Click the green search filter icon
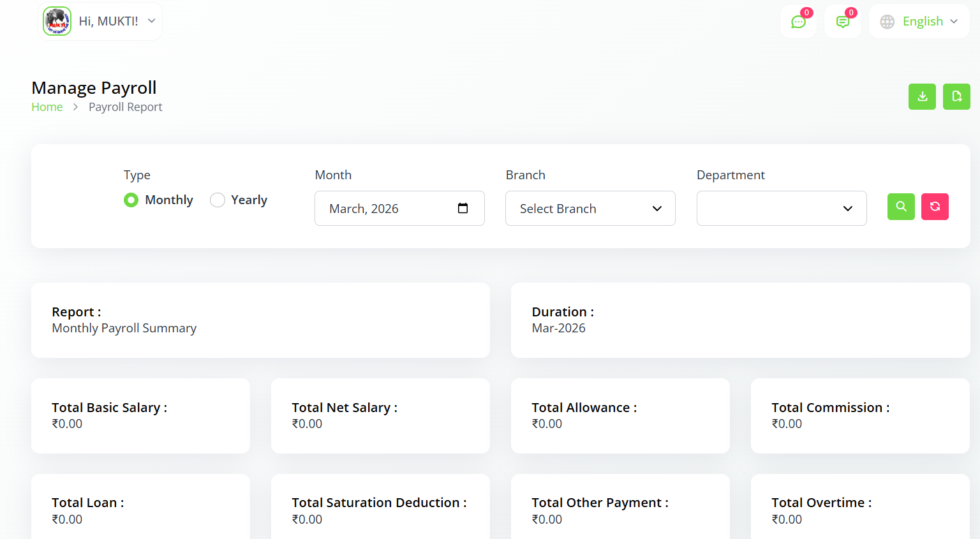The image size is (980, 539). click(901, 207)
